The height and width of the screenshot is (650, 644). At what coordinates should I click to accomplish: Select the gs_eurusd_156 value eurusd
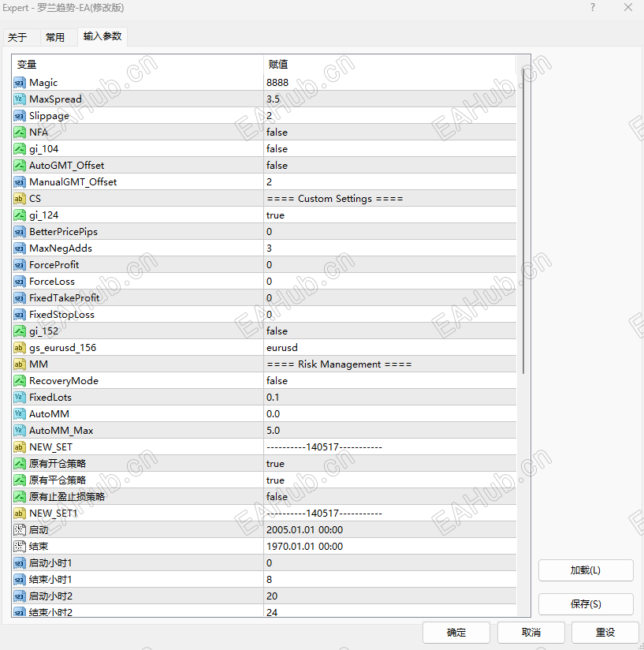[282, 348]
